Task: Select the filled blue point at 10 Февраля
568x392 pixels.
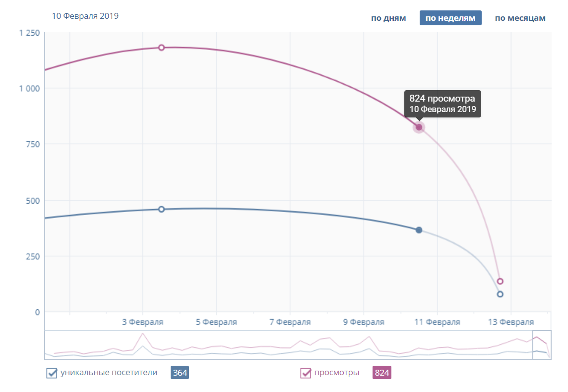Action: 419,230
